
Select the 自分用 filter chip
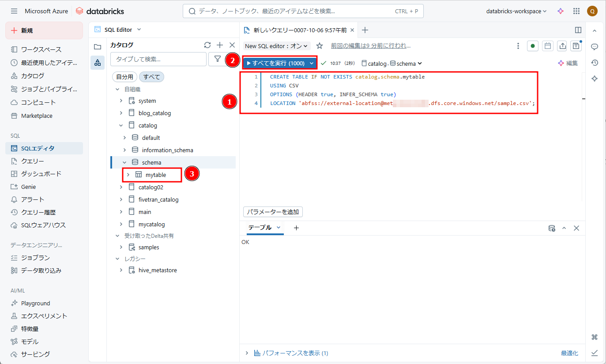(x=125, y=77)
